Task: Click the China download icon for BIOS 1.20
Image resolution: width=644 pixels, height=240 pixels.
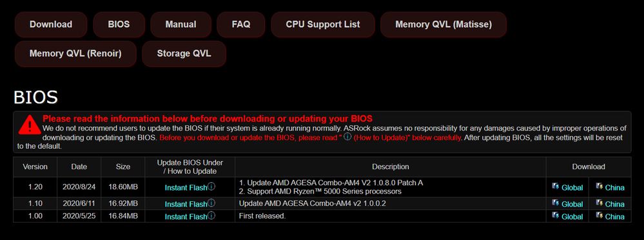Action: pyautogui.click(x=600, y=187)
